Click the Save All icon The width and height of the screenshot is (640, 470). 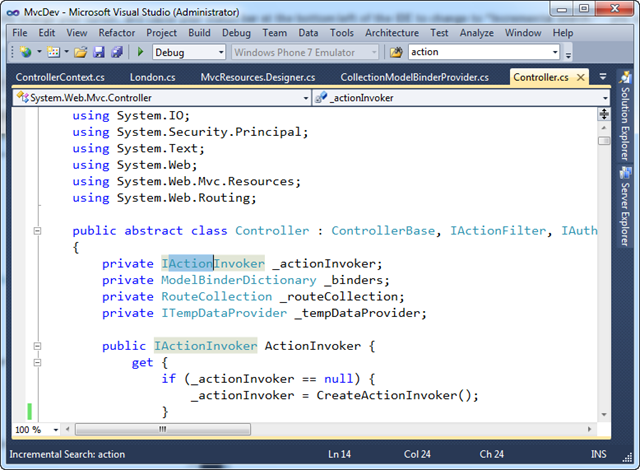[x=117, y=52]
